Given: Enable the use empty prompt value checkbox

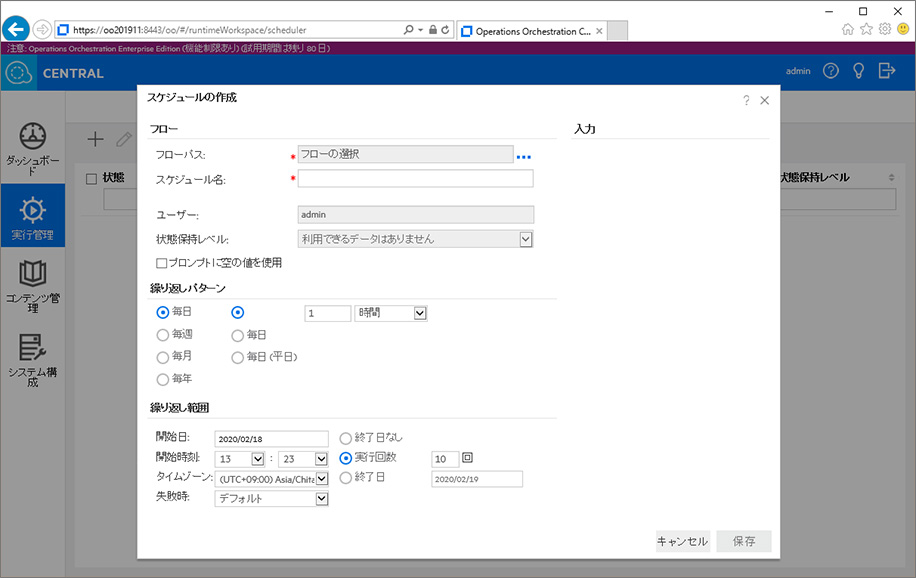Looking at the screenshot, I should coord(162,263).
